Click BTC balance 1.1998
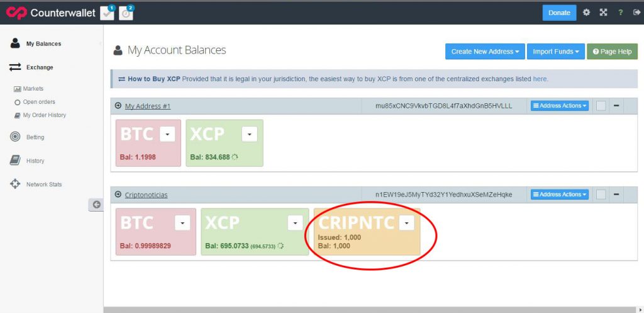The width and height of the screenshot is (644, 313). tap(138, 157)
